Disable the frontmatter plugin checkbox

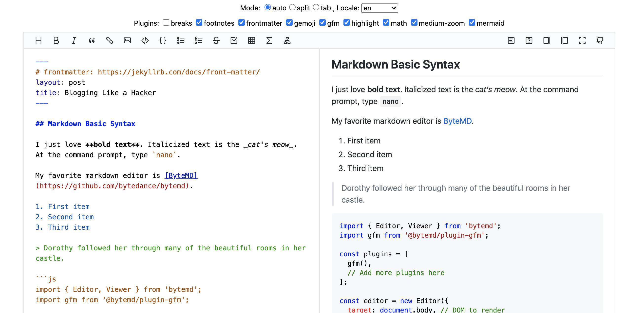[x=241, y=22]
